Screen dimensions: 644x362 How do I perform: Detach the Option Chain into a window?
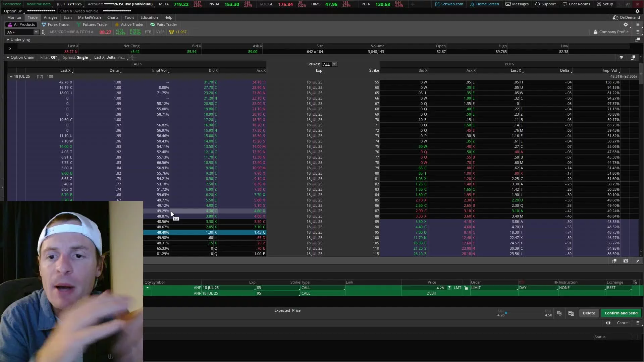point(633,57)
